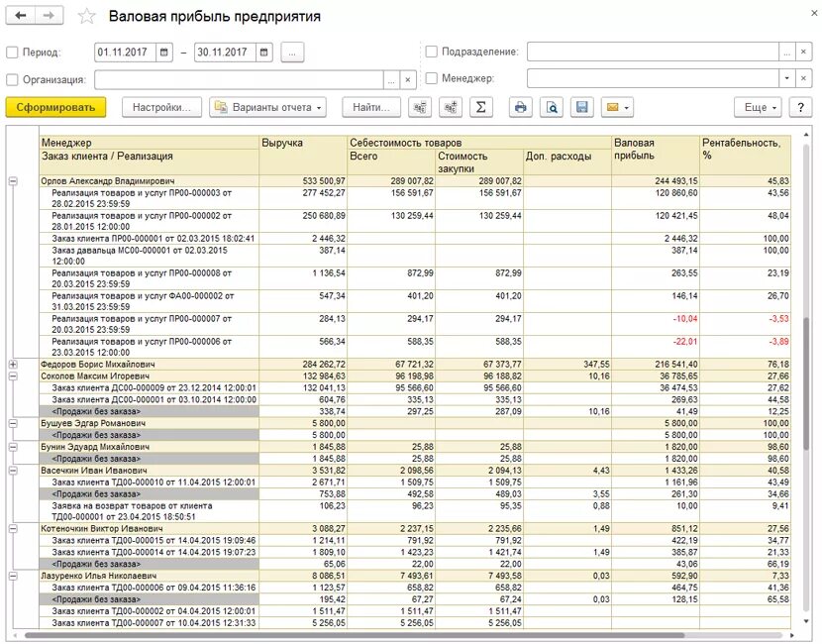This screenshot has width=822, height=644.
Task: Open the Варианты отчета dropdown
Action: pyautogui.click(x=267, y=107)
